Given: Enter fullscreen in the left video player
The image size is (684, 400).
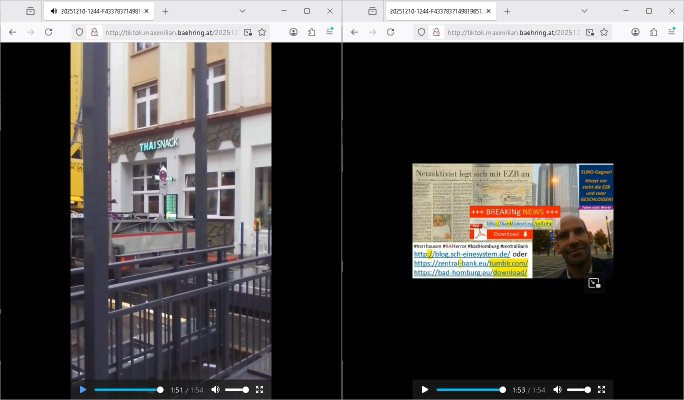Looking at the screenshot, I should (260, 389).
